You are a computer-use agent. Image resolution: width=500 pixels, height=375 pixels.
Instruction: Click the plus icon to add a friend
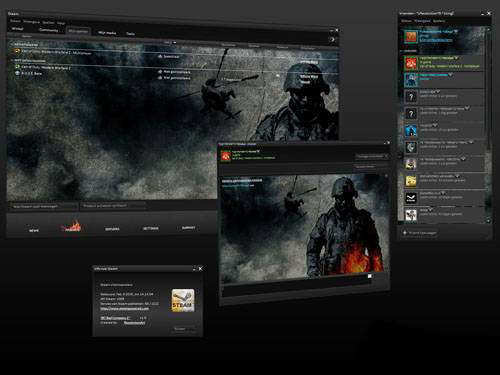click(405, 233)
